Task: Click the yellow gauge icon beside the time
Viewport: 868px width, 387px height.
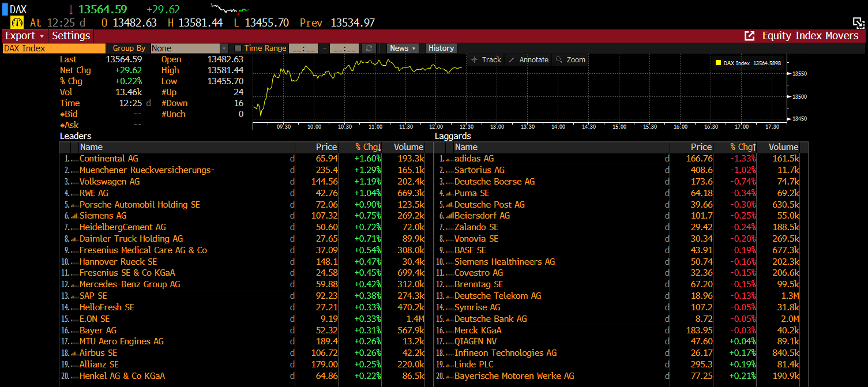Action: point(17,22)
